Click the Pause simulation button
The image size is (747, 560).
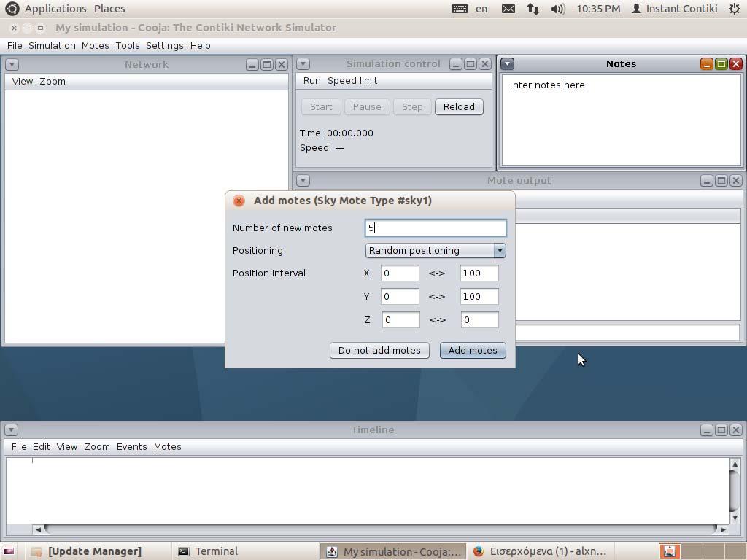click(367, 106)
